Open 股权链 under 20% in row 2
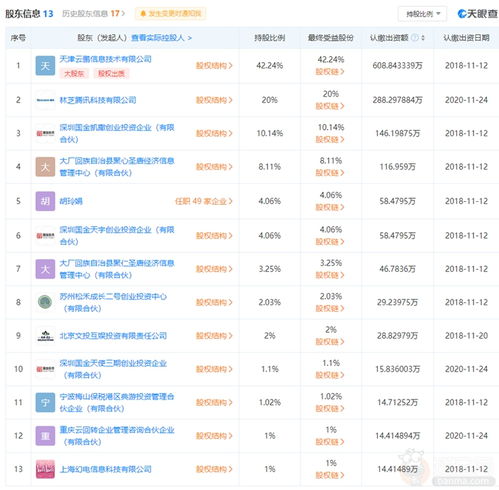The image size is (499, 490). 330,106
